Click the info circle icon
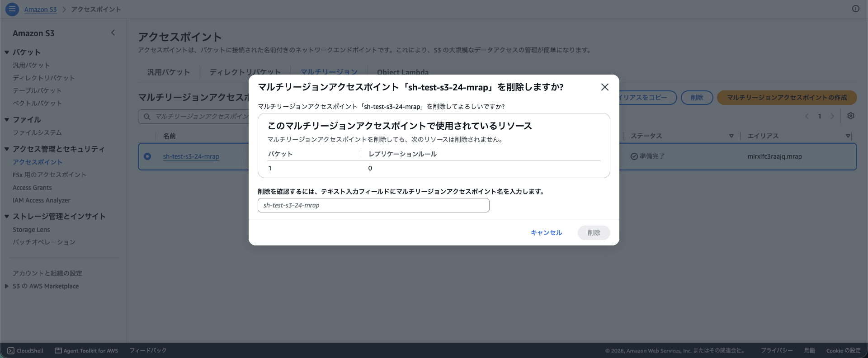Image resolution: width=868 pixels, height=358 pixels. pos(855,9)
